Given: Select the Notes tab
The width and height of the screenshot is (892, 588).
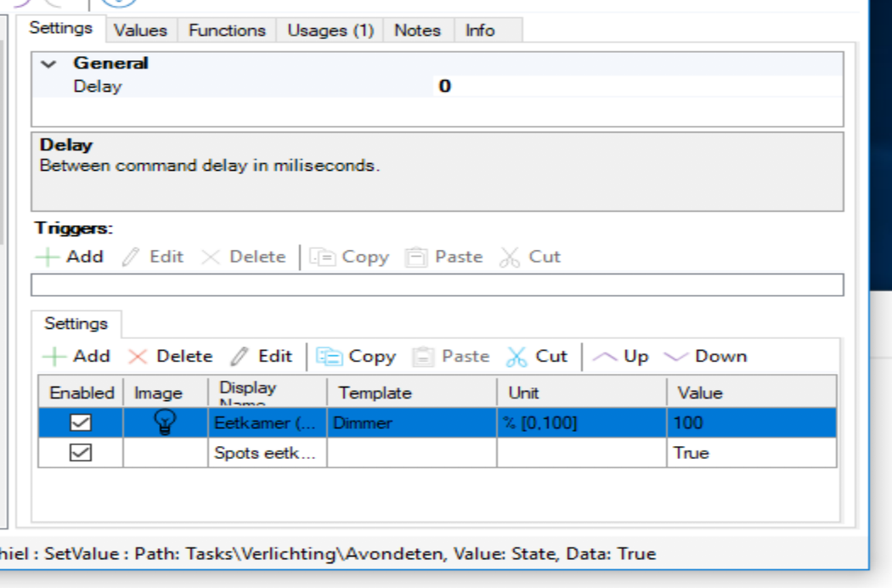Looking at the screenshot, I should tap(417, 31).
